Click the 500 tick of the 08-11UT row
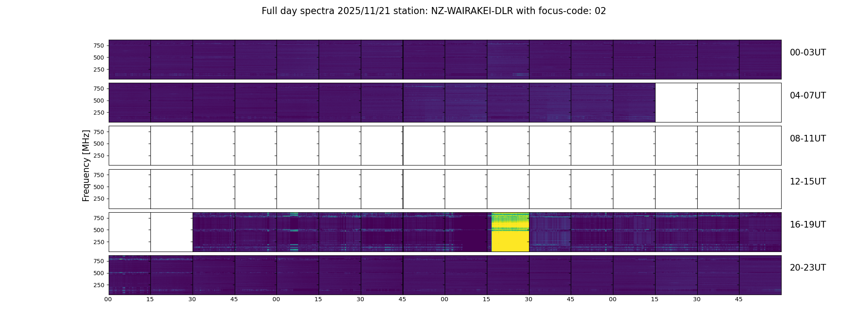Viewport: 868px width, 331px height. click(99, 144)
